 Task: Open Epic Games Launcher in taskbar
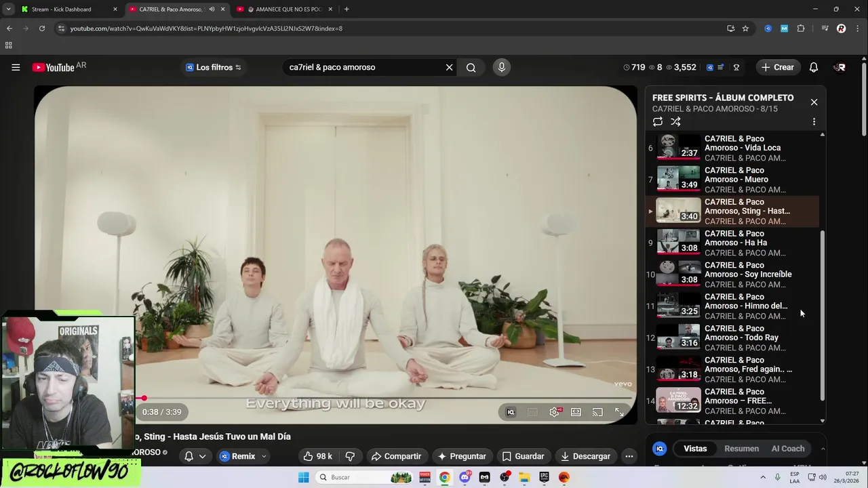(x=544, y=477)
